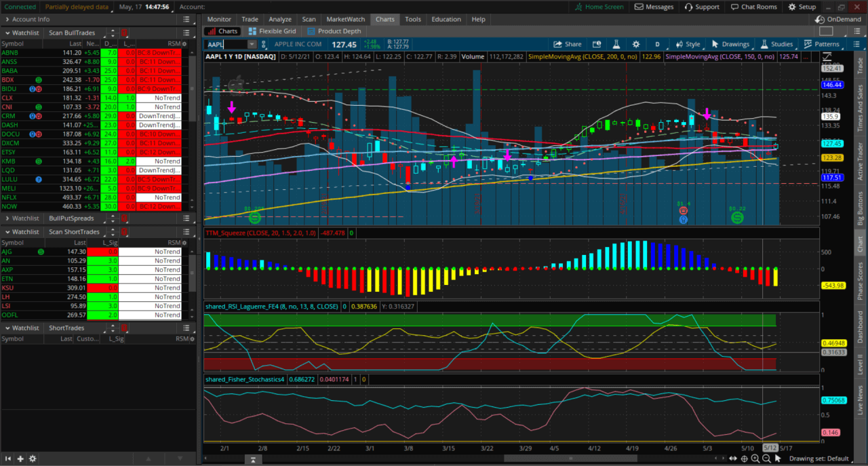Screen dimensions: 868x466
Task: Click the crosshair pan icon at bottom
Action: click(x=744, y=459)
